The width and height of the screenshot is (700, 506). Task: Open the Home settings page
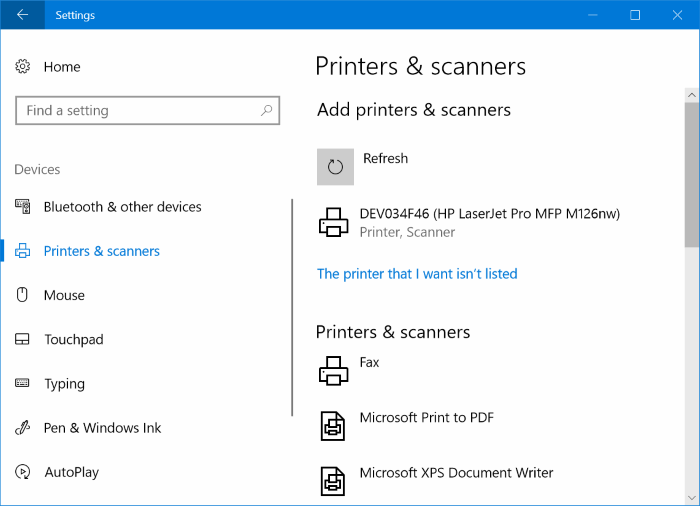pyautogui.click(x=62, y=67)
